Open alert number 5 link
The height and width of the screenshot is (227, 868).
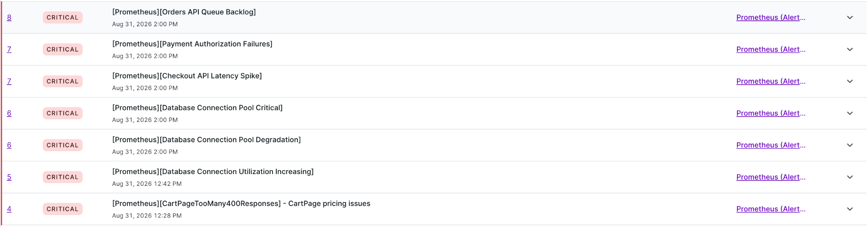click(x=9, y=177)
